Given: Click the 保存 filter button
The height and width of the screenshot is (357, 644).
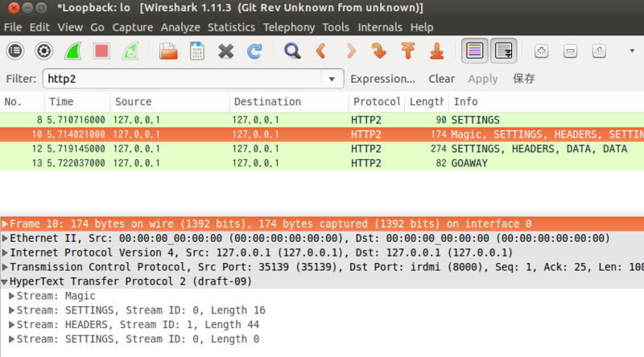Looking at the screenshot, I should pyautogui.click(x=524, y=79).
